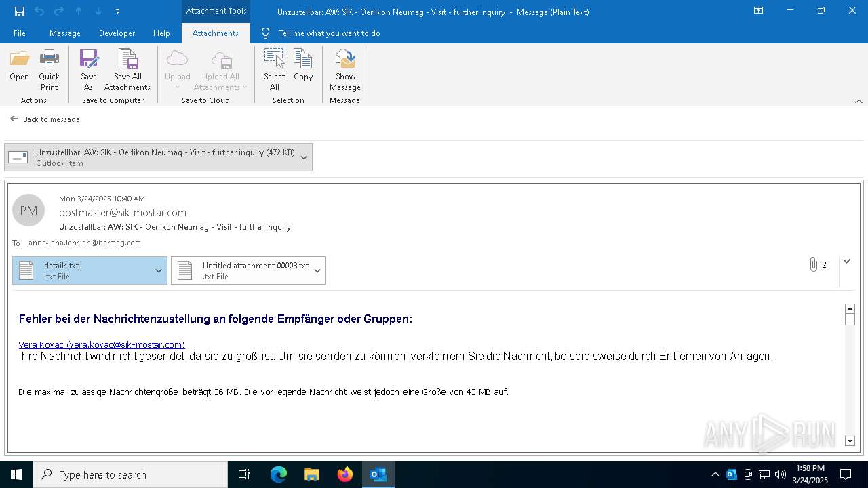
Task: Click the Undo arrow in the quick access toolbar
Action: [39, 12]
